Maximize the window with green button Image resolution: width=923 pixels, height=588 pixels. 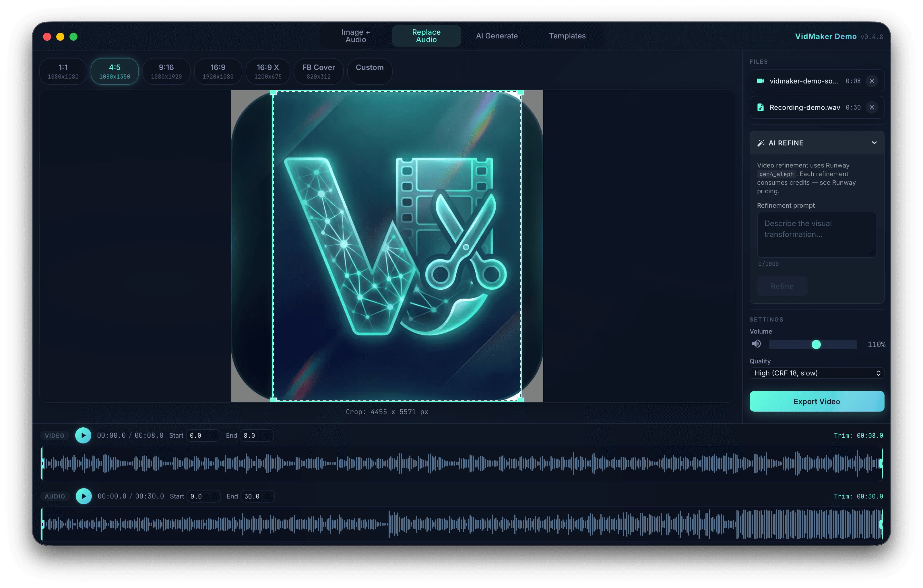73,36
